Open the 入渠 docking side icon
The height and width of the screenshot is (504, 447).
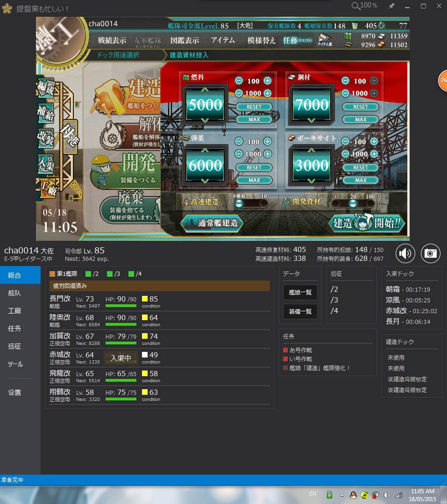click(46, 164)
